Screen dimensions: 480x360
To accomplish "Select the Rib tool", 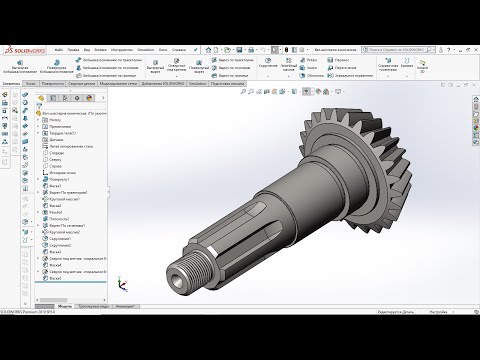I will click(x=308, y=60).
